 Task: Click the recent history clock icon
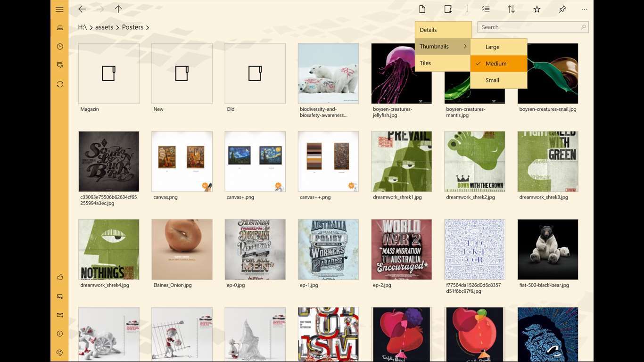[x=60, y=46]
